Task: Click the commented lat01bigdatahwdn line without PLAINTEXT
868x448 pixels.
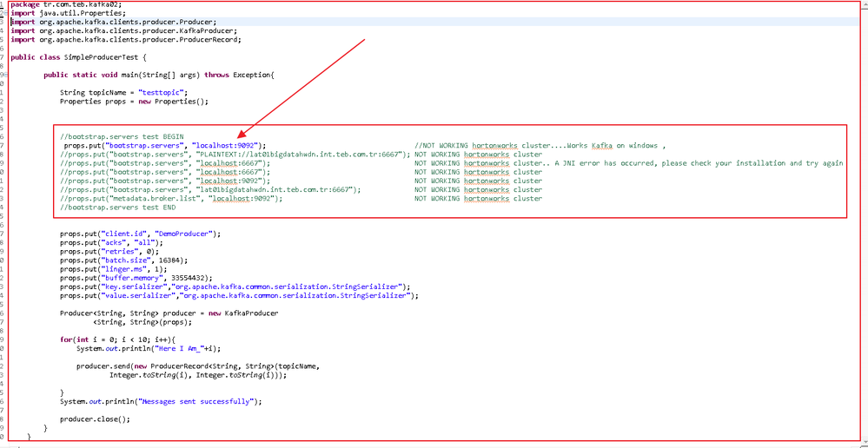Action: tap(210, 190)
